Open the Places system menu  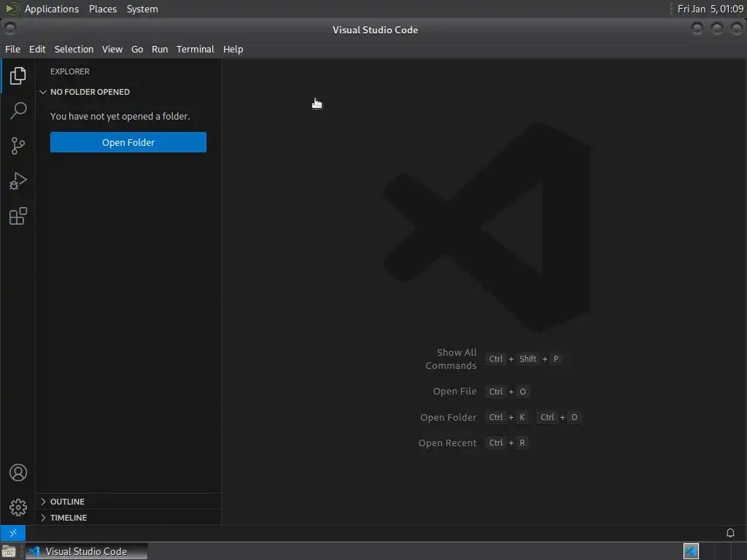pos(102,9)
